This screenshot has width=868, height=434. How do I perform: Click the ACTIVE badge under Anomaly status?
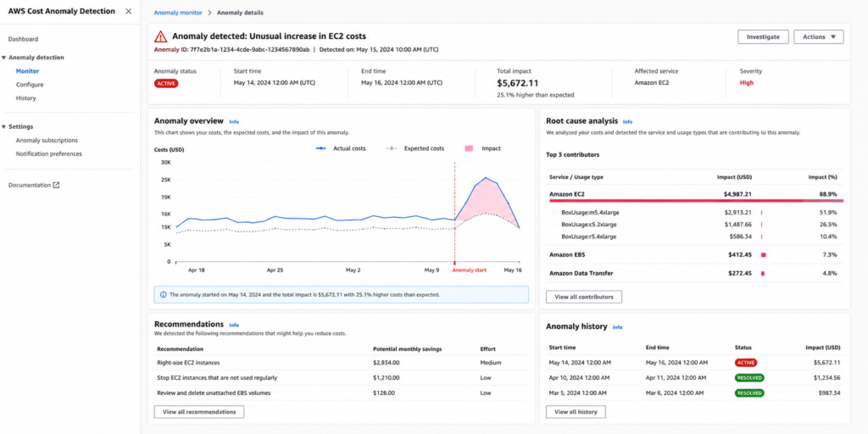[x=166, y=84]
